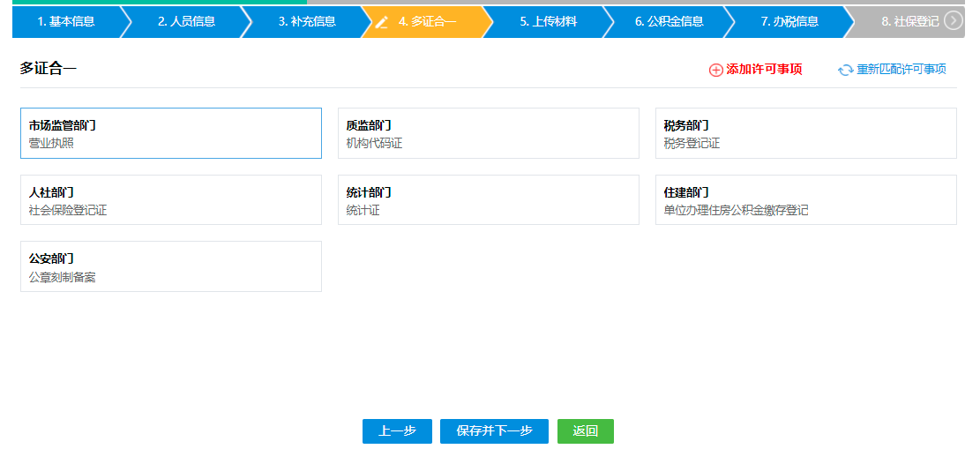Pick the 人社部门 社会保险登记证 card
The height and width of the screenshot is (449, 980).
(171, 200)
